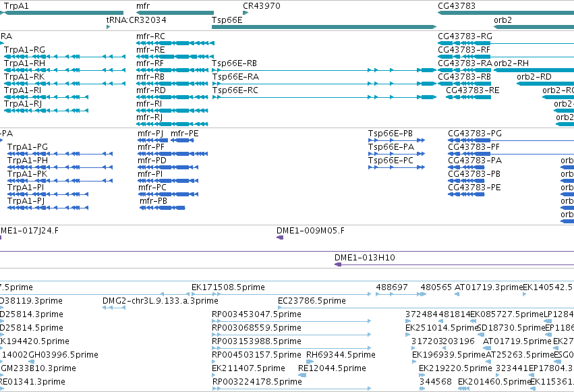Select EST EK171508.5prime
Image resolution: width=574 pixels, height=392 pixels.
click(x=228, y=287)
